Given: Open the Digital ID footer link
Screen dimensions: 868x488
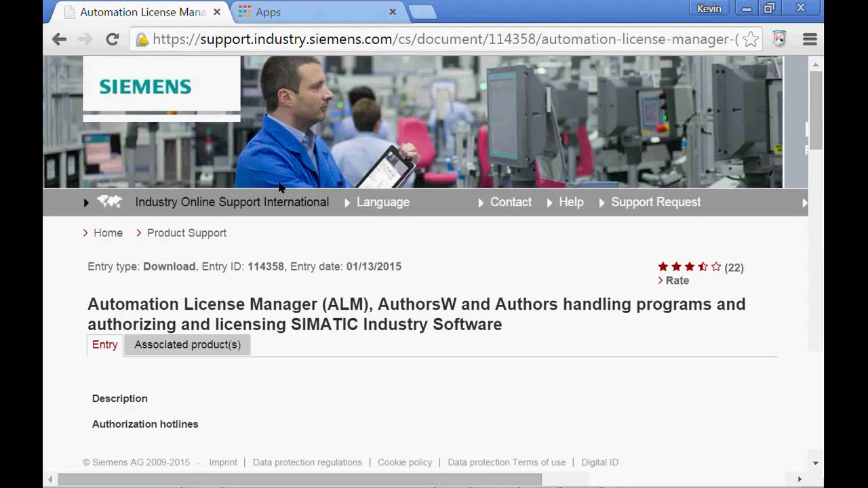Looking at the screenshot, I should 600,462.
